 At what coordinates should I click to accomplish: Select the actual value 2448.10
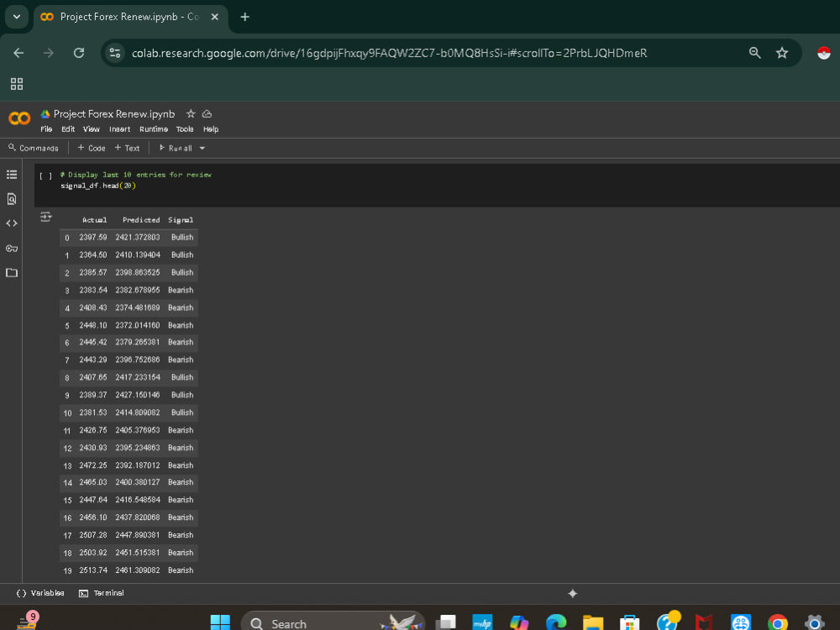93,325
